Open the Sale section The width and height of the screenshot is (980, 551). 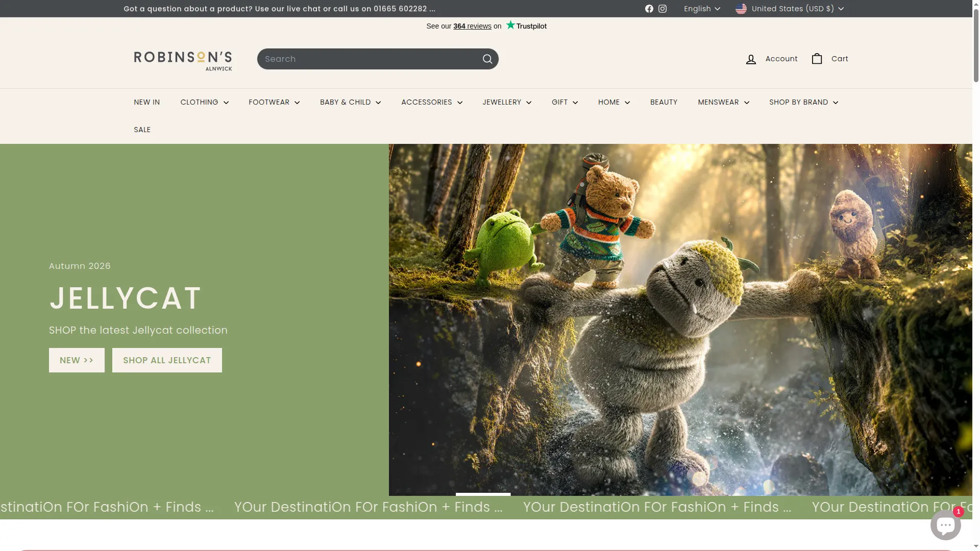click(142, 130)
